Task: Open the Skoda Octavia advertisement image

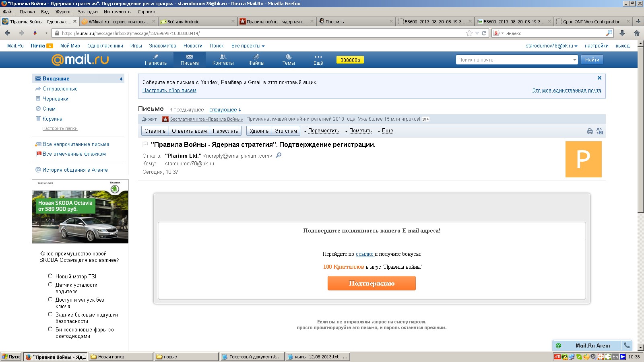Action: (x=80, y=211)
